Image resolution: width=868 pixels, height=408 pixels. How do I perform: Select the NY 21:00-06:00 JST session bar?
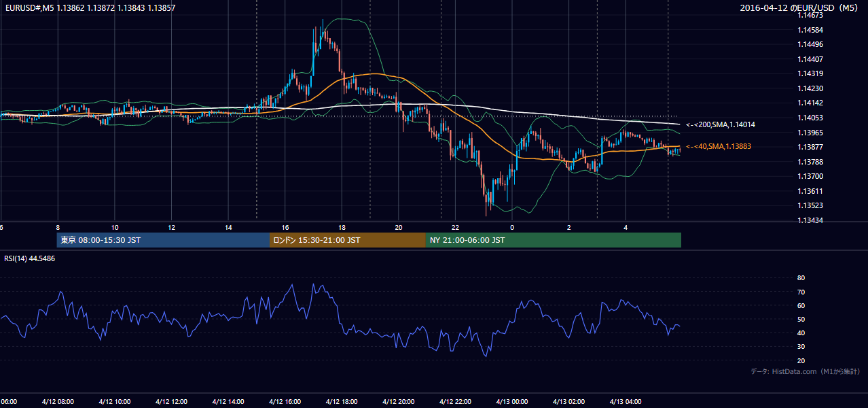coord(554,240)
